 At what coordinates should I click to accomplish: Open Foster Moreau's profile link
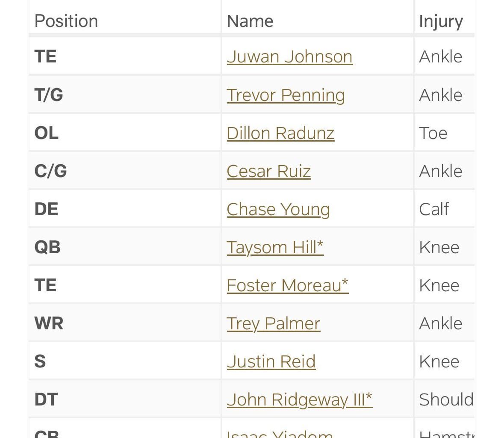[x=287, y=285]
